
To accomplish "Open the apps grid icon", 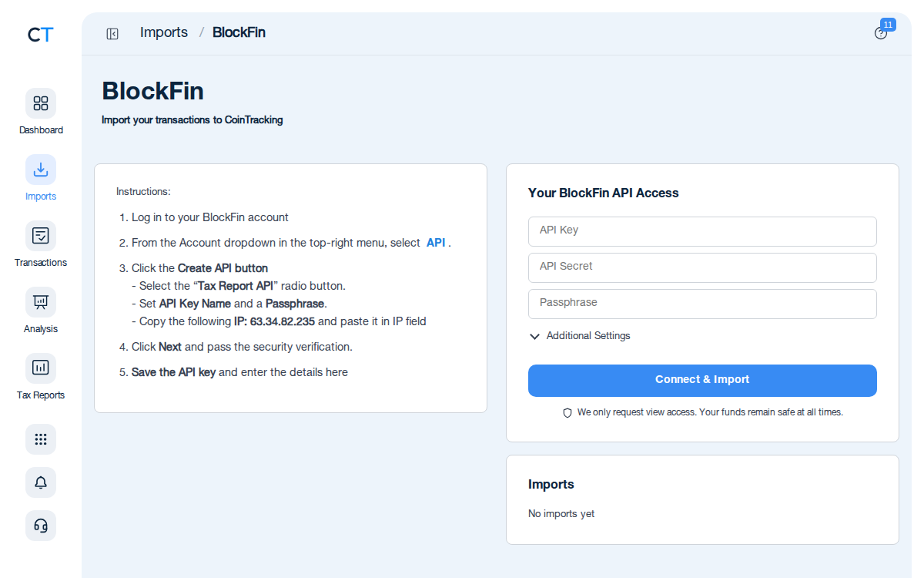I will (x=41, y=439).
